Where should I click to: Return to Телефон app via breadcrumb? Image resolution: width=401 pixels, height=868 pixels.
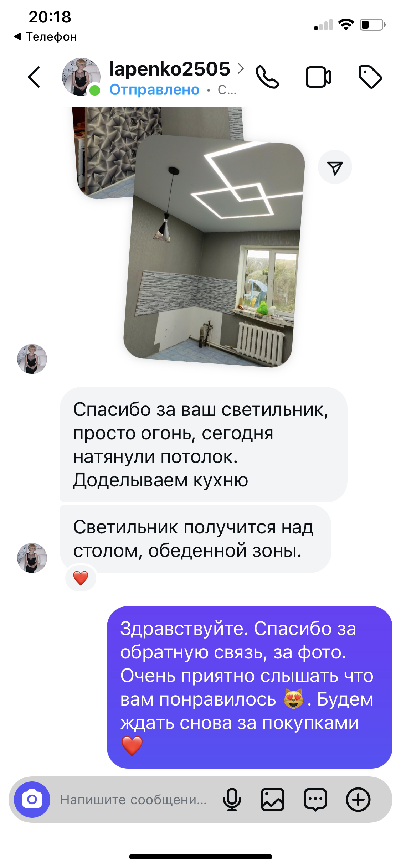coord(45,37)
